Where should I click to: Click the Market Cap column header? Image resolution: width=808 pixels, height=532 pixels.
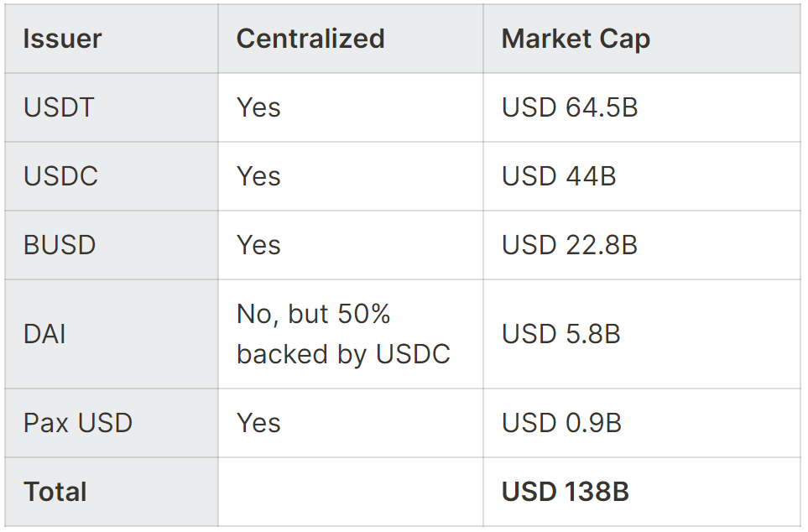(642, 39)
